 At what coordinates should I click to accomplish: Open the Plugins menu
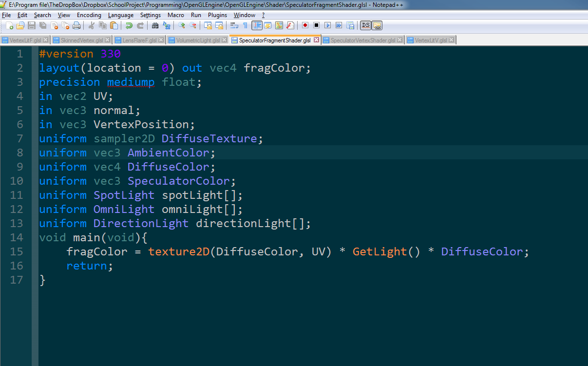[x=217, y=15]
